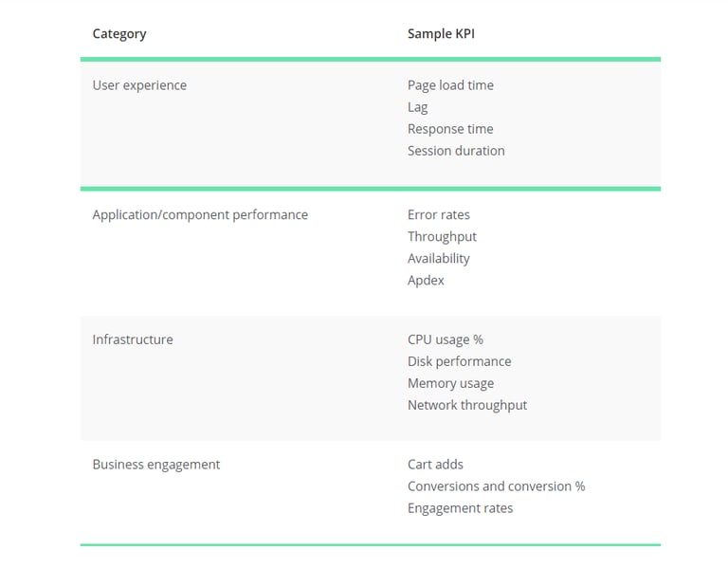Click the Category column header

tap(119, 34)
